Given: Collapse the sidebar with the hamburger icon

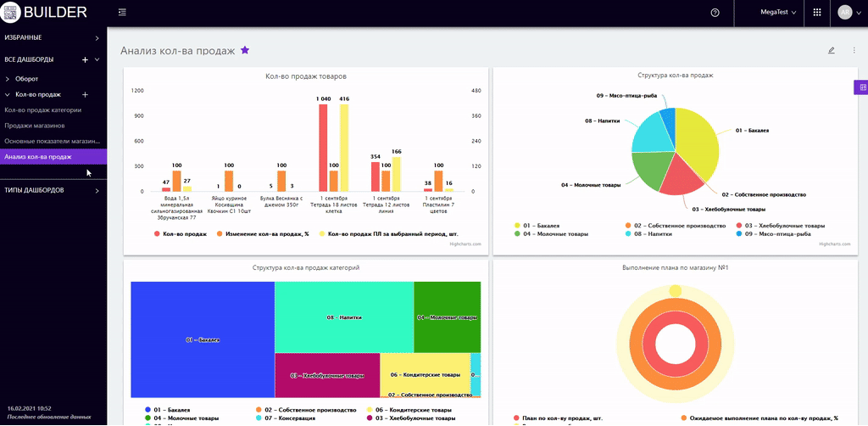Looking at the screenshot, I should point(123,13).
